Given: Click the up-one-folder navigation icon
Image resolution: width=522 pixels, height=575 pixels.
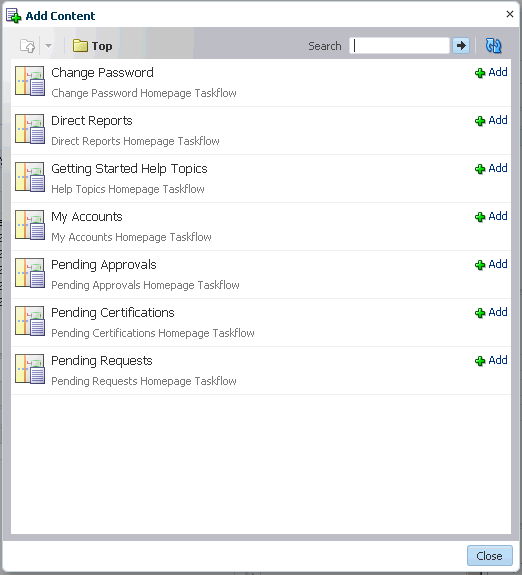Looking at the screenshot, I should (x=27, y=46).
